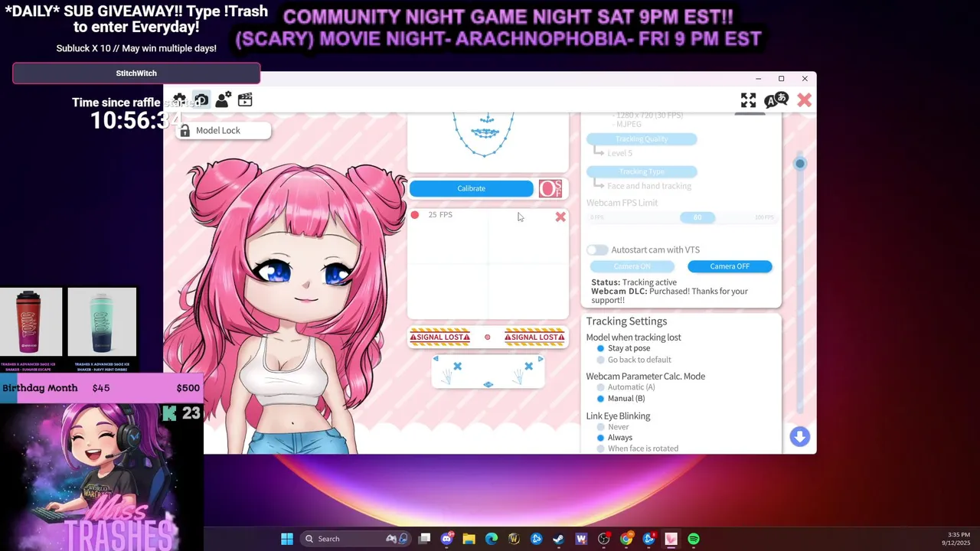
Task: Click the hand distance diamond marker
Action: click(x=488, y=384)
